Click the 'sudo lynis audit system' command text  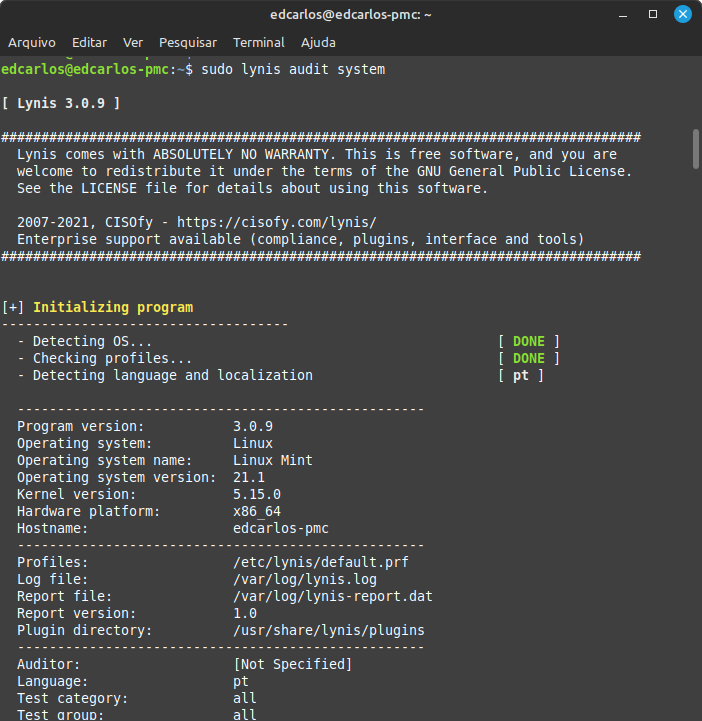coord(292,69)
